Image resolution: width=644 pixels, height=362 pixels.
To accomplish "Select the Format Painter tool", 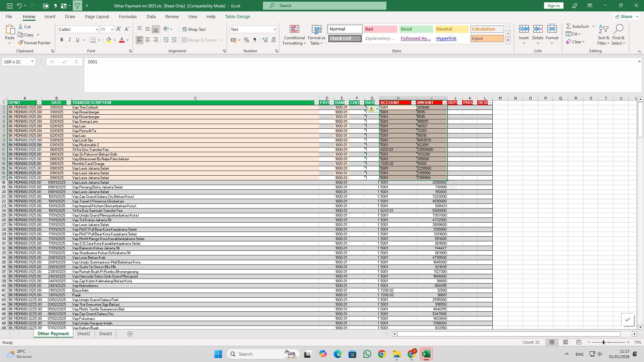I will point(34,43).
